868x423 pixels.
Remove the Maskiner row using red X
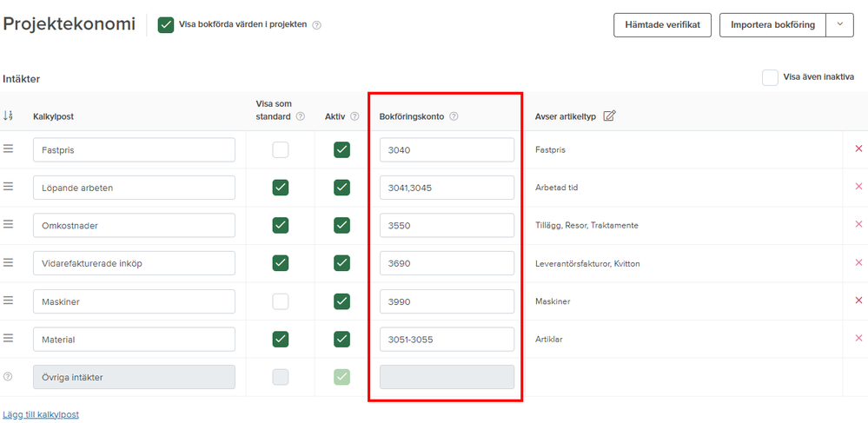coord(858,301)
